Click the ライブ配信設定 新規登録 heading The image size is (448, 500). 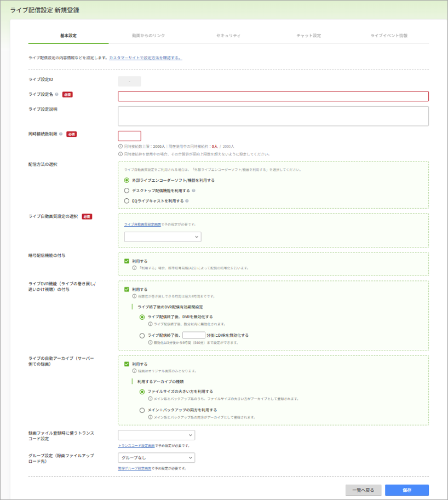point(45,10)
